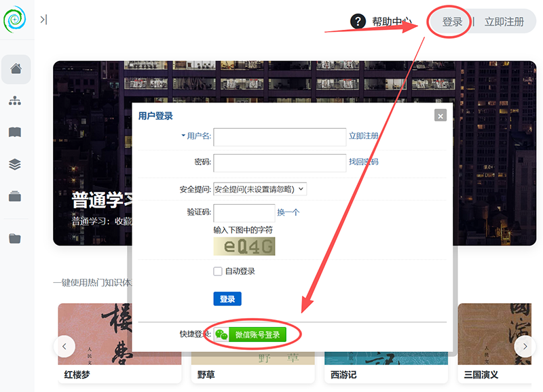Click 换一个 to refresh the captcha
Viewport: 543px width, 392px height.
[288, 212]
